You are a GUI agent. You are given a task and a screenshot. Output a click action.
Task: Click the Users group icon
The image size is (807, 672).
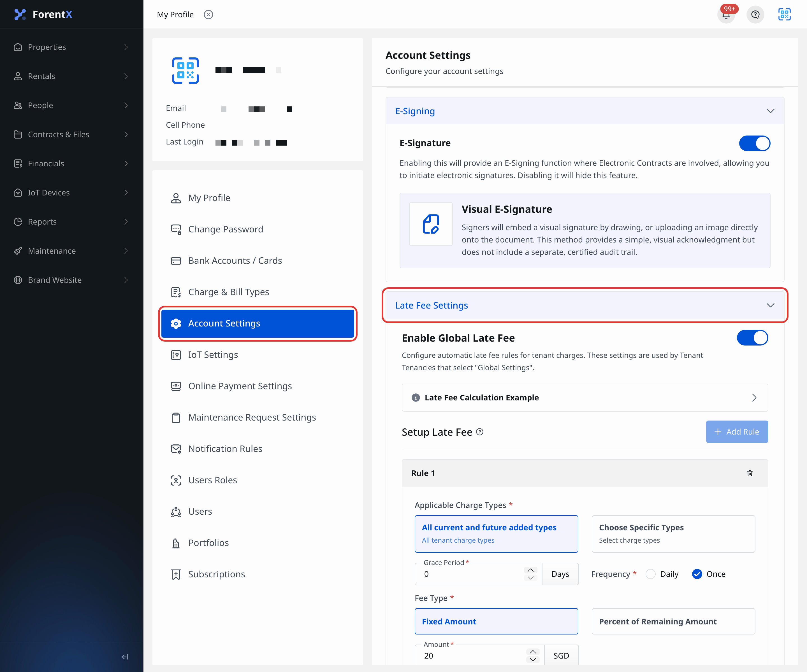tap(176, 512)
